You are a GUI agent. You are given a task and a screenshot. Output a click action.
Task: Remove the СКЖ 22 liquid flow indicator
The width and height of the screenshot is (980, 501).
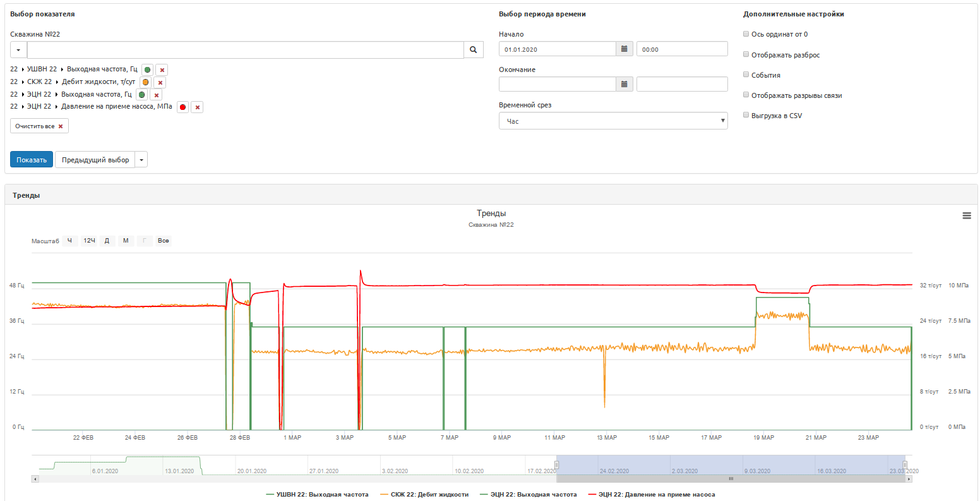click(160, 83)
